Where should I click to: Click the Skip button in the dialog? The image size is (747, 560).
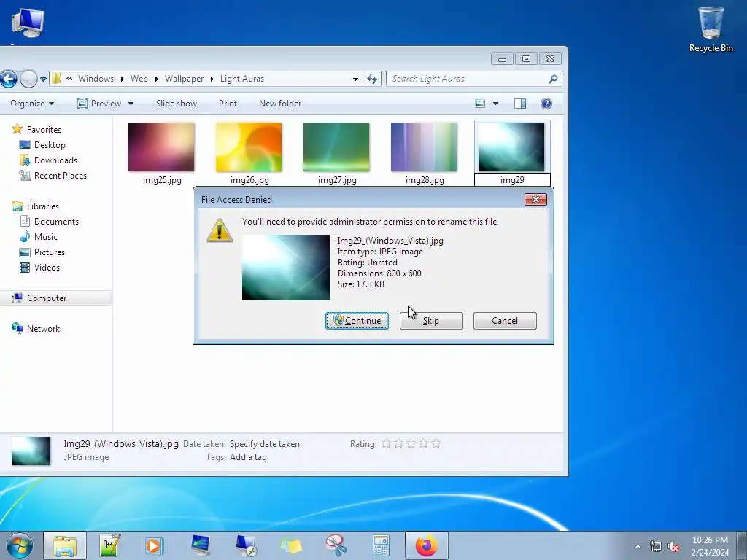coord(431,321)
